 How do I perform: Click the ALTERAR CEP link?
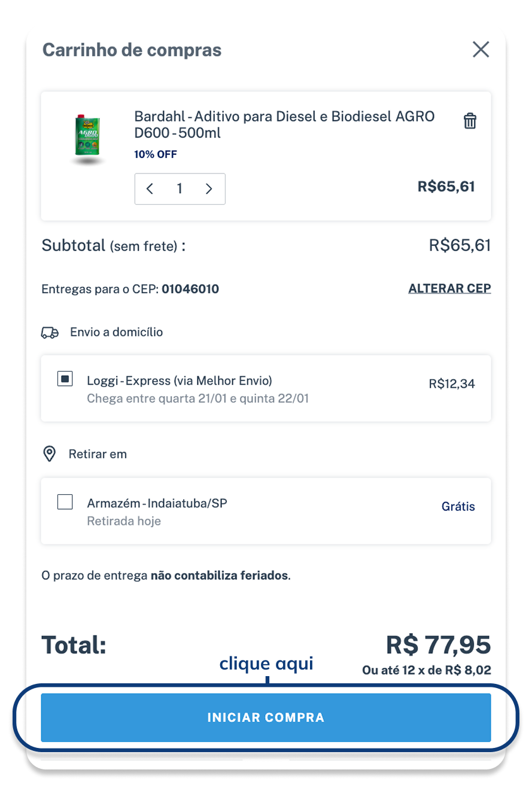click(449, 289)
